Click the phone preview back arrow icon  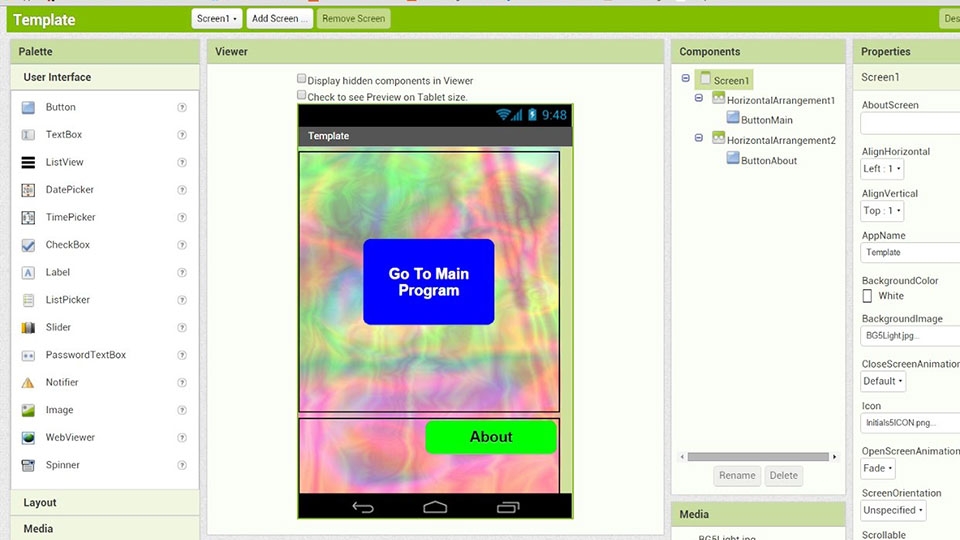[x=363, y=507]
